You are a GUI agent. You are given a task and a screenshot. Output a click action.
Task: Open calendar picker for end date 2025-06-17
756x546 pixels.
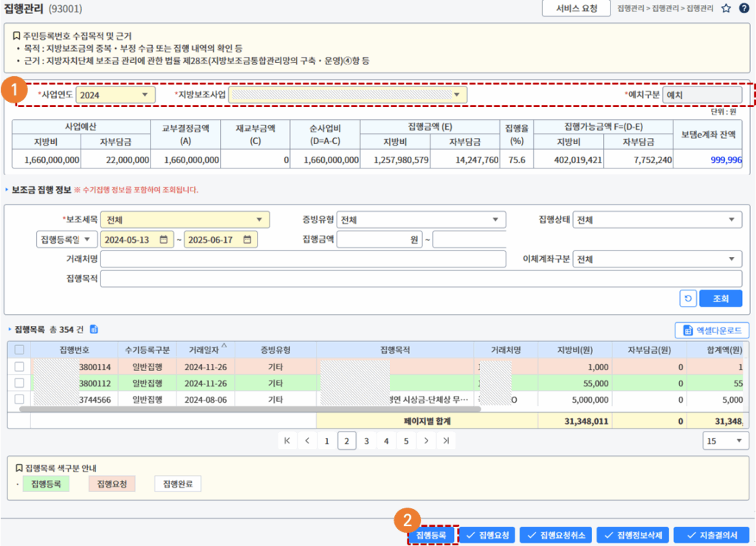click(247, 239)
